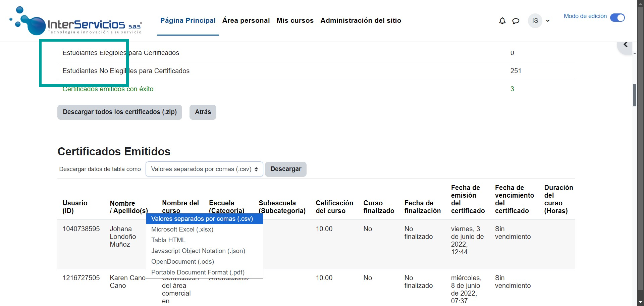644x306 pixels.
Task: Expand the user menu dropdown arrow
Action: 548,21
